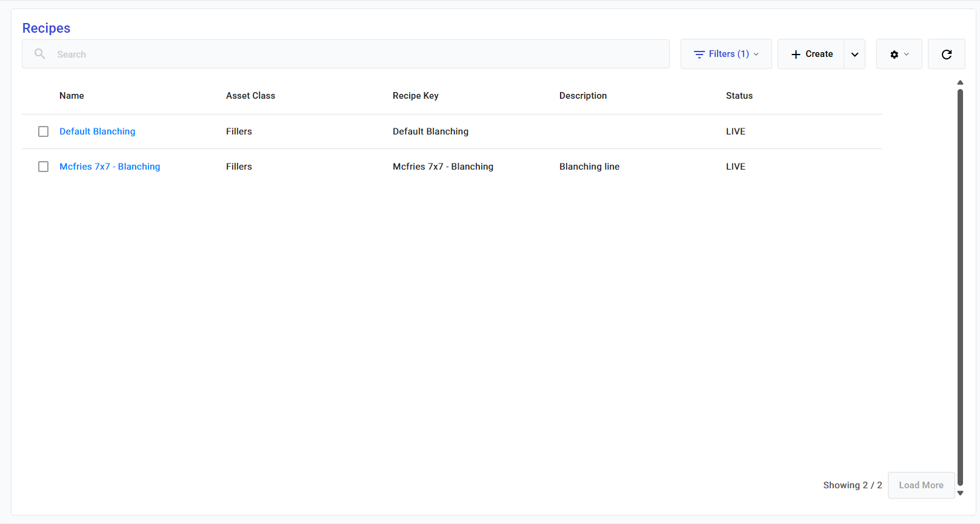Click the Description column header
Image resolution: width=980 pixels, height=524 pixels.
click(x=582, y=96)
